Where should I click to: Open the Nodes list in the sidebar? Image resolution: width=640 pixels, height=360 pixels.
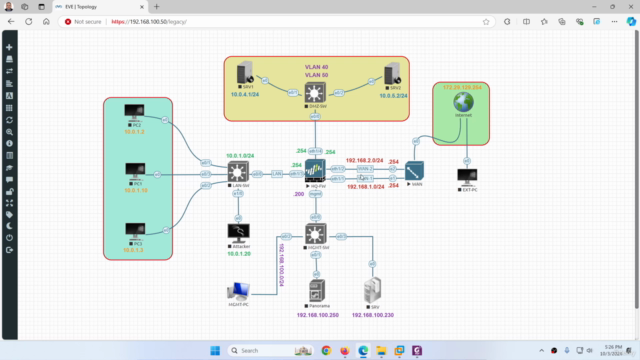(x=9, y=59)
